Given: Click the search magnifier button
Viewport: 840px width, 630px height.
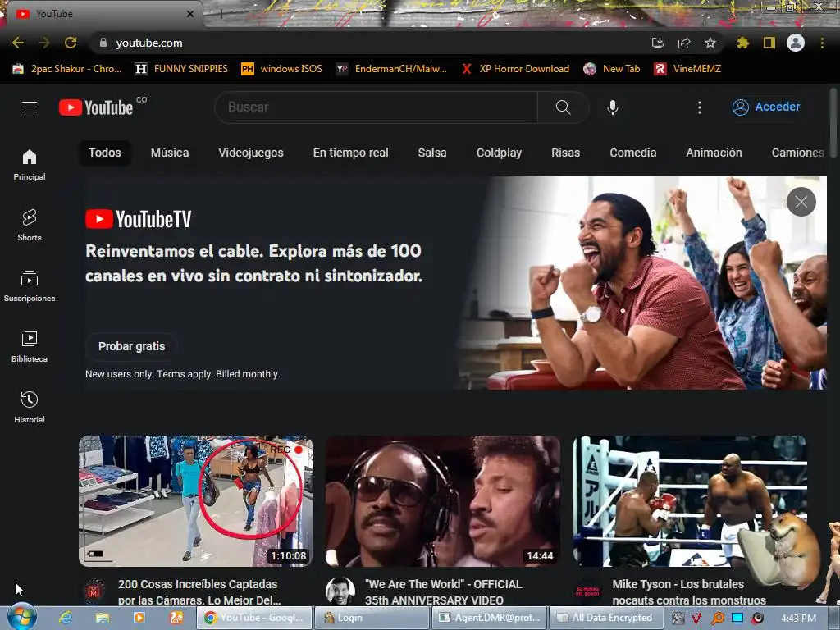Looking at the screenshot, I should pyautogui.click(x=563, y=107).
